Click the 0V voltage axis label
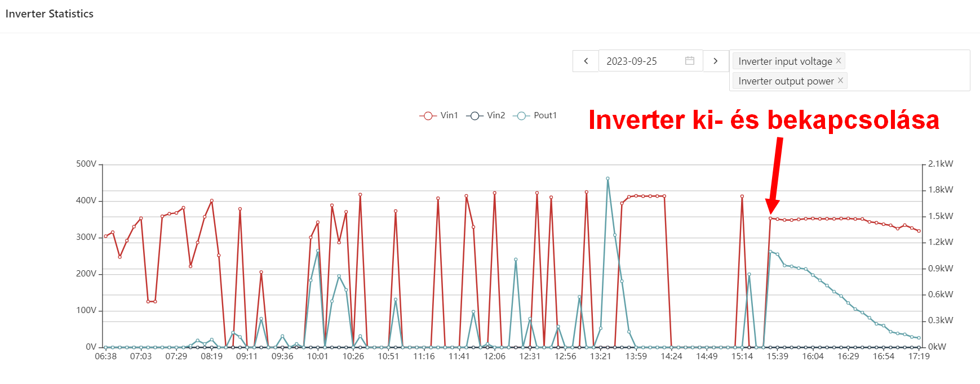The image size is (980, 384). coord(91,347)
